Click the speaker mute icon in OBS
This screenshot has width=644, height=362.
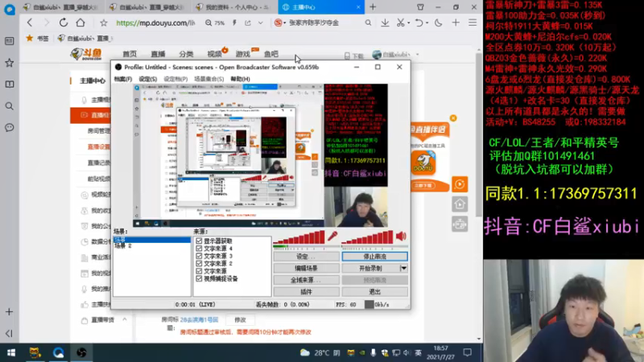(x=401, y=236)
